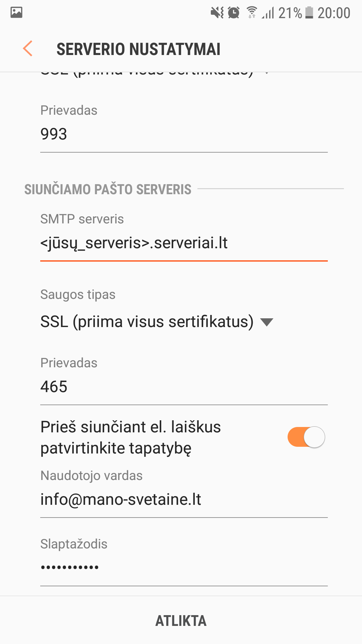Expand the SSL dropdown arrow for SMTP
362x644 pixels.
(267, 322)
